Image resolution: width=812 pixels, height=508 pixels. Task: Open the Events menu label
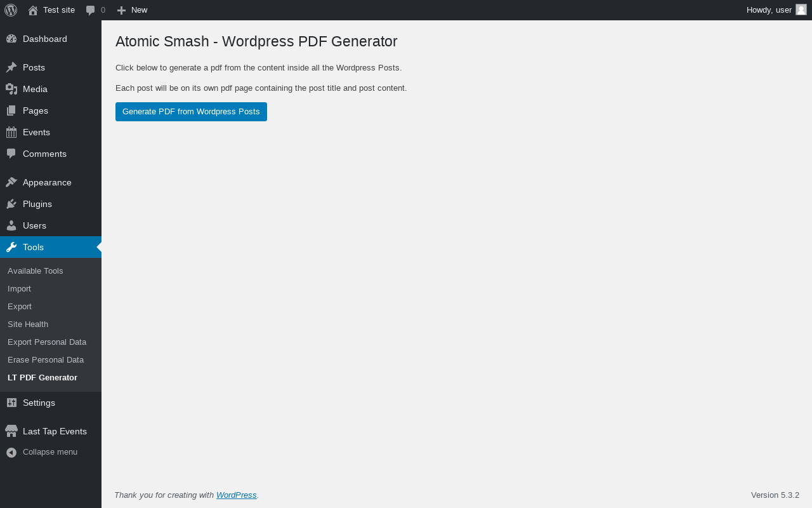[x=36, y=132]
